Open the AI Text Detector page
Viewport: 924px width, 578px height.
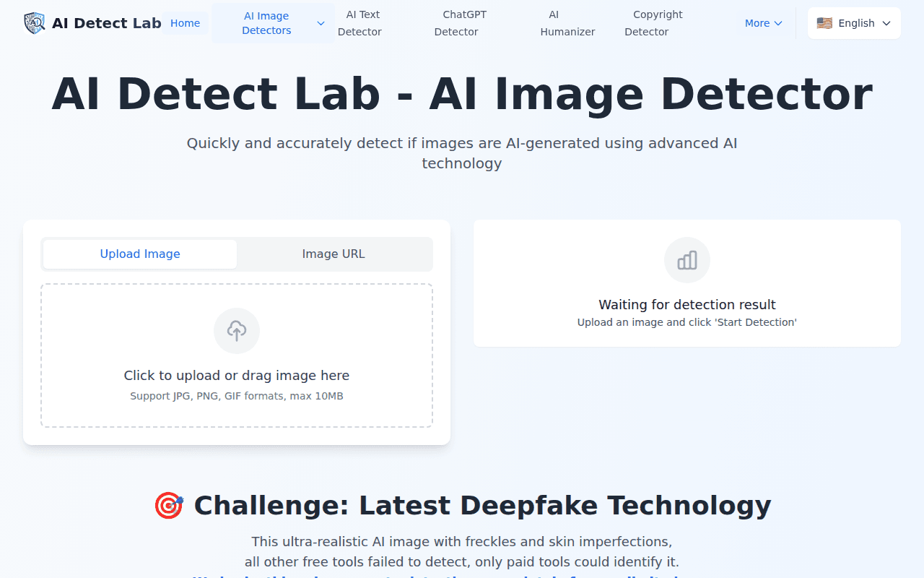coord(359,23)
